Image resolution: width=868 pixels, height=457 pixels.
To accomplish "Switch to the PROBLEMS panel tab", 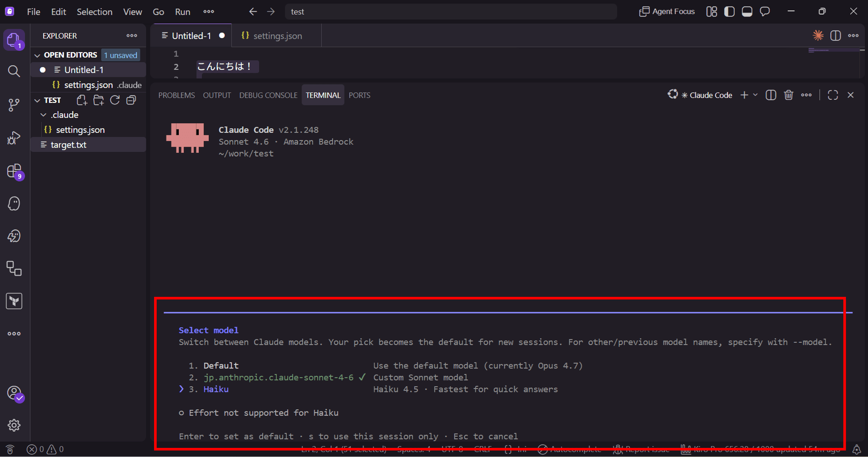I will pyautogui.click(x=177, y=95).
